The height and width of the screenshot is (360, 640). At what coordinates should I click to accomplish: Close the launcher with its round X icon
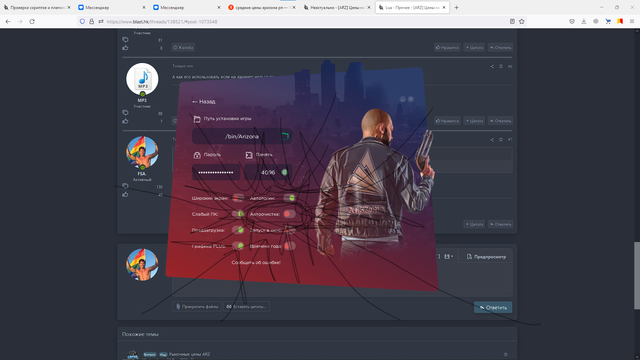(x=411, y=99)
